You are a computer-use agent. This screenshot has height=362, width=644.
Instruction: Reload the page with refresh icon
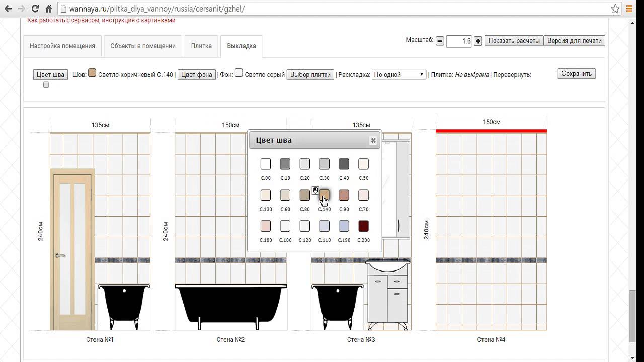(35, 9)
